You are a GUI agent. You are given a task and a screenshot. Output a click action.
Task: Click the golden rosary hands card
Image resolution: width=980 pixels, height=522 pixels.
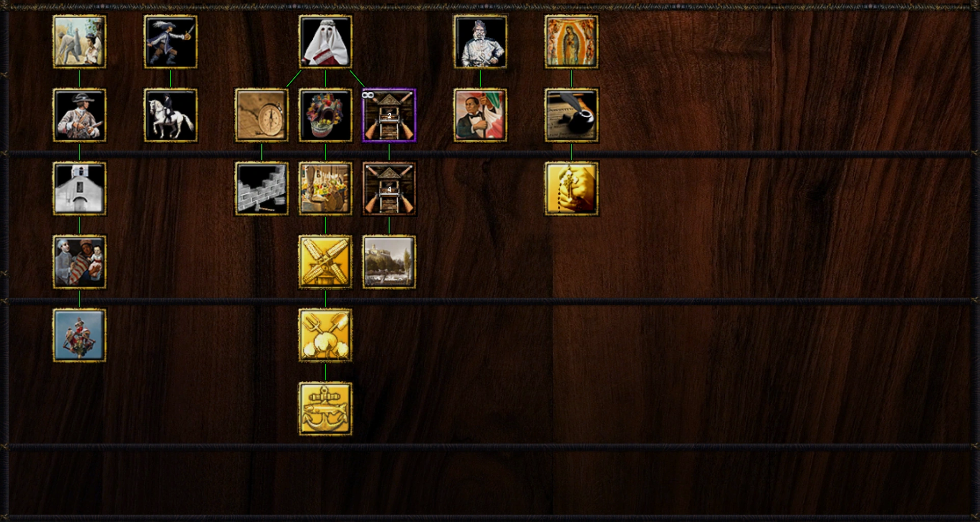tap(571, 189)
